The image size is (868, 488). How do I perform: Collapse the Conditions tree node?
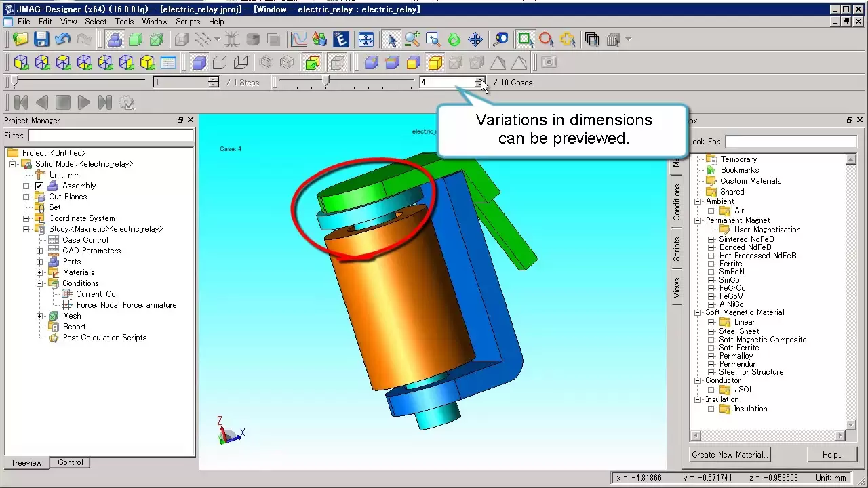coord(39,283)
